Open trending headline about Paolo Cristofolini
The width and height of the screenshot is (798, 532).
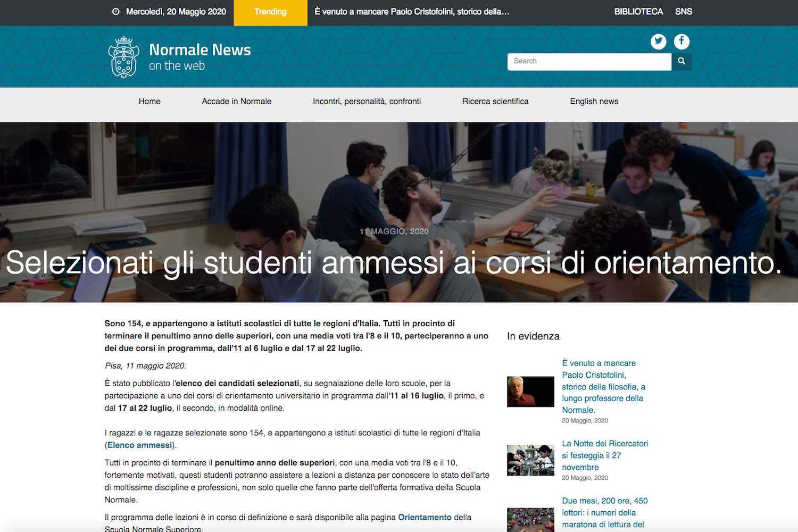pos(411,12)
